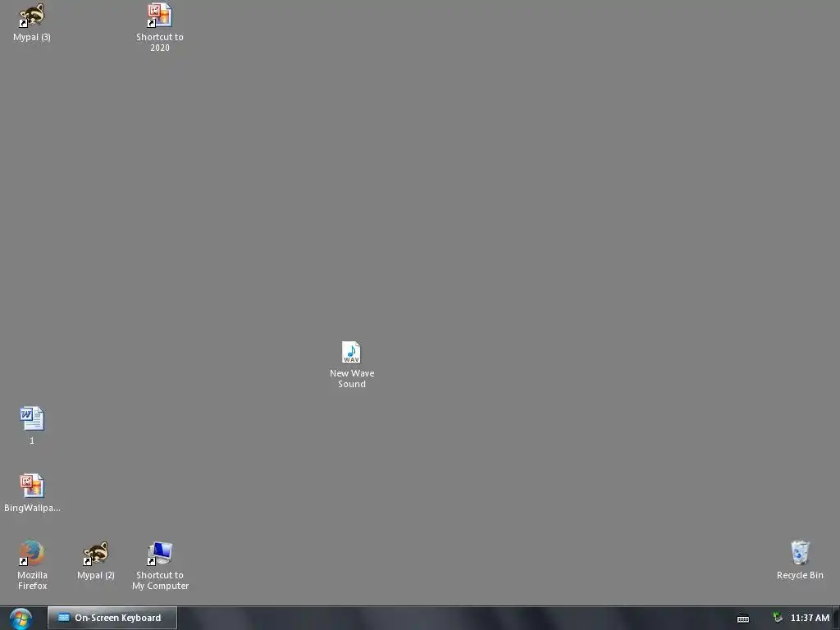Restore the On-Screen Keyboard taskbar button
The image size is (840, 630).
click(112, 618)
